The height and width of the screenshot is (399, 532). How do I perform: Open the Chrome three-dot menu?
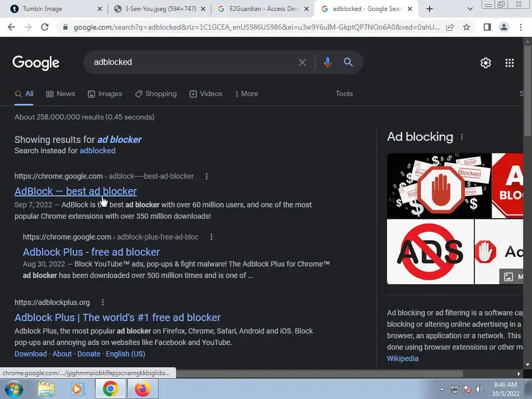coord(521,27)
